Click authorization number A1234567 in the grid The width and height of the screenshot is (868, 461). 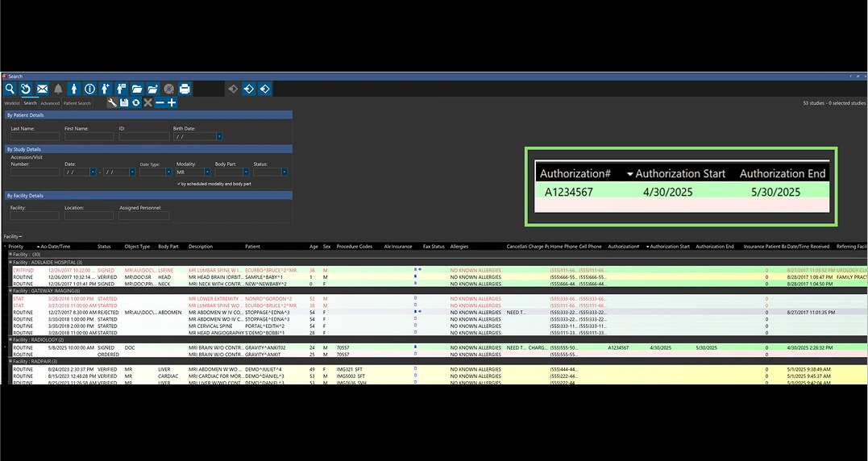(618, 347)
